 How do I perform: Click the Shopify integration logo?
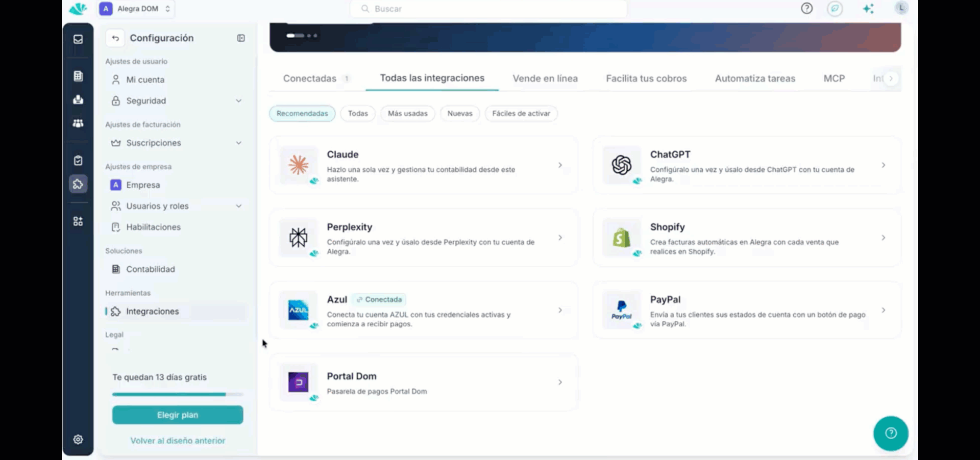[622, 238]
